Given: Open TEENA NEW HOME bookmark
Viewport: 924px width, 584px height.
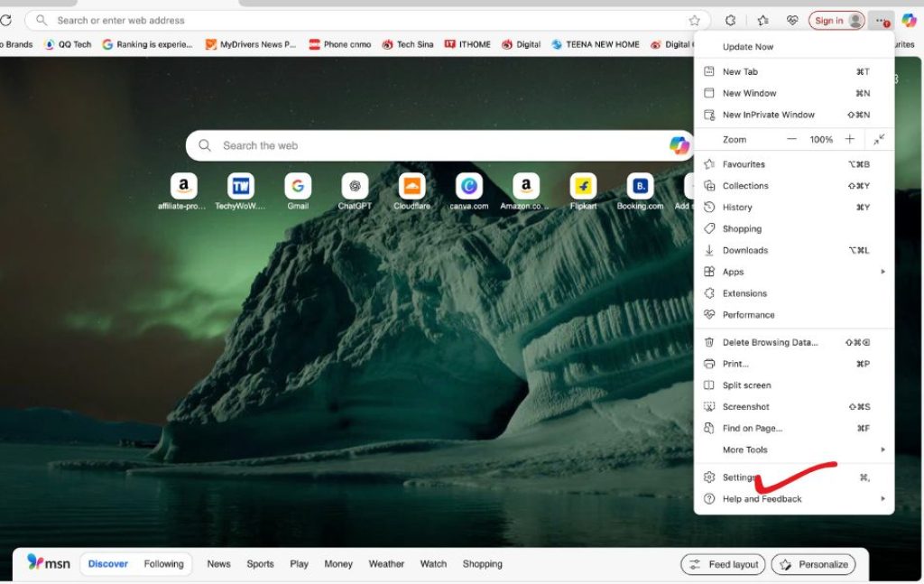Looking at the screenshot, I should 596,44.
